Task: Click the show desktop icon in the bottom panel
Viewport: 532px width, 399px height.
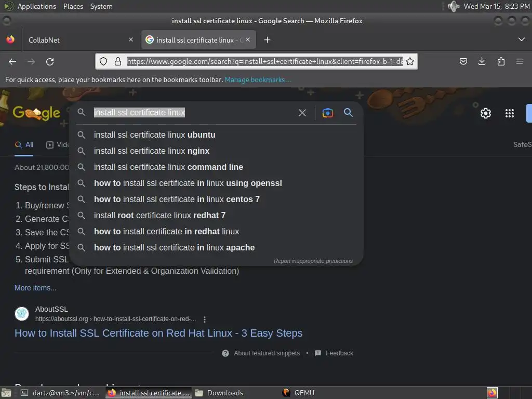Action: [6, 393]
